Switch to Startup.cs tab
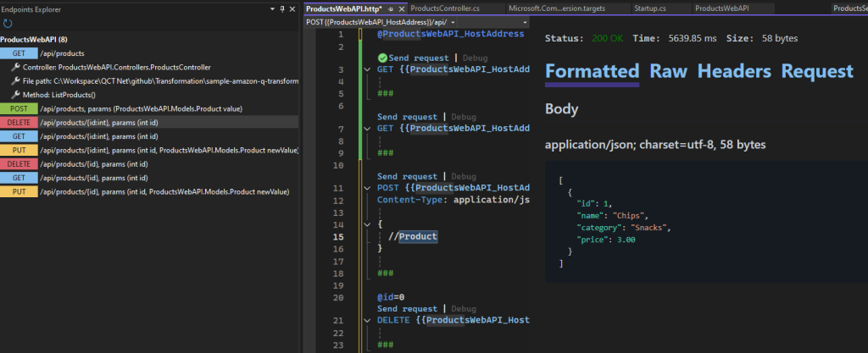 [650, 8]
